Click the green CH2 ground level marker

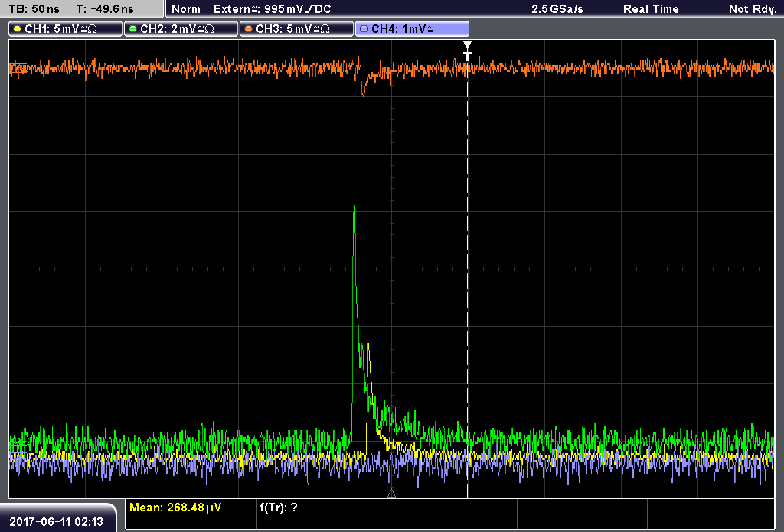[x=18, y=440]
